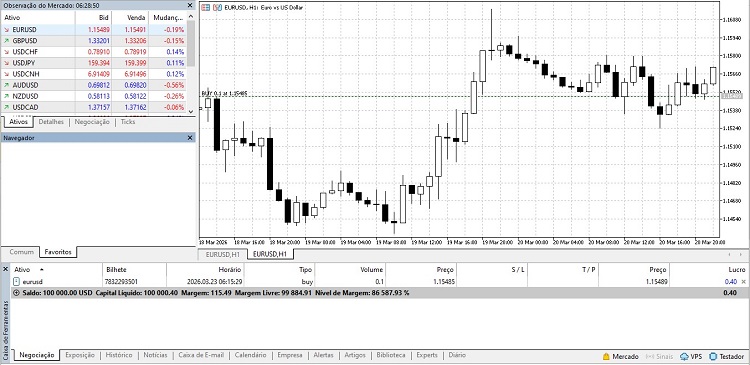
Task: Click Market Watch scrollbar down arrow
Action: pyautogui.click(x=191, y=111)
